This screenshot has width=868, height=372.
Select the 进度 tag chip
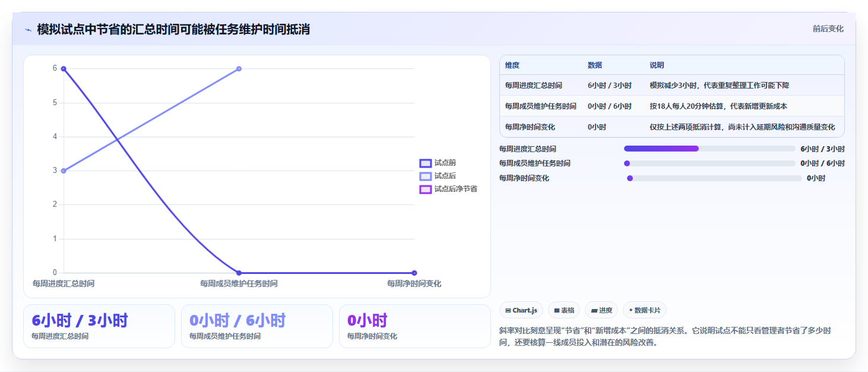coord(601,310)
